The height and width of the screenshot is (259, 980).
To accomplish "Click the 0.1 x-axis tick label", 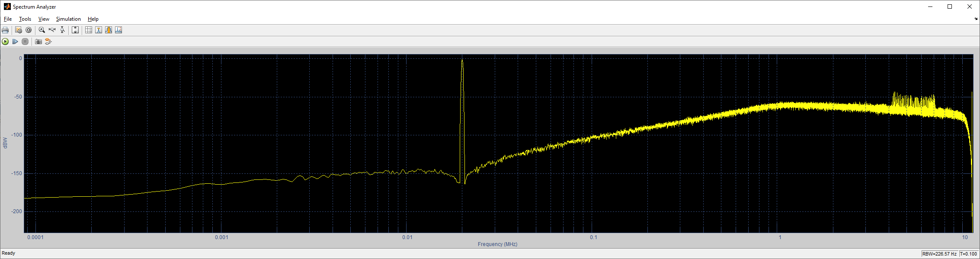I will tap(593, 237).
